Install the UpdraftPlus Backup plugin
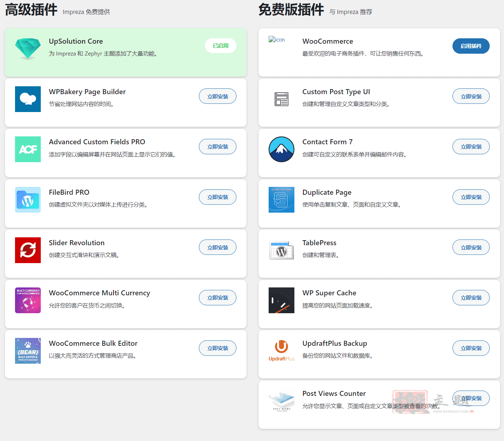Viewport: 504px width, 441px height. click(x=471, y=348)
